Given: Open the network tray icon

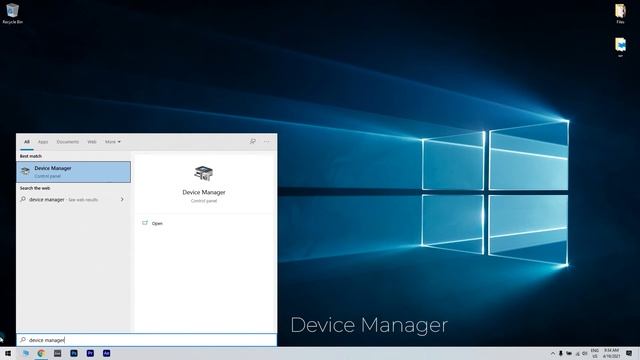Looking at the screenshot, I should (x=577, y=353).
